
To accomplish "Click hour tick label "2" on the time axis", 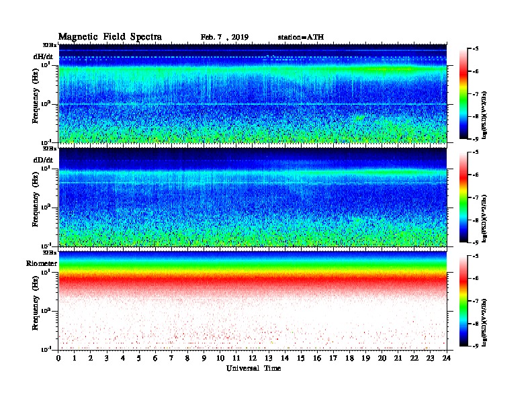I will coord(91,359).
